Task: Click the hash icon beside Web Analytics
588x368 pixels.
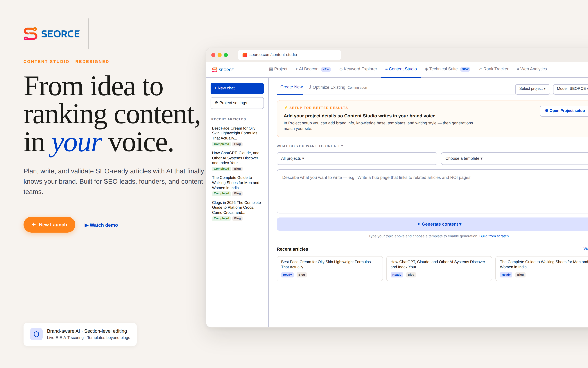Action: (518, 69)
